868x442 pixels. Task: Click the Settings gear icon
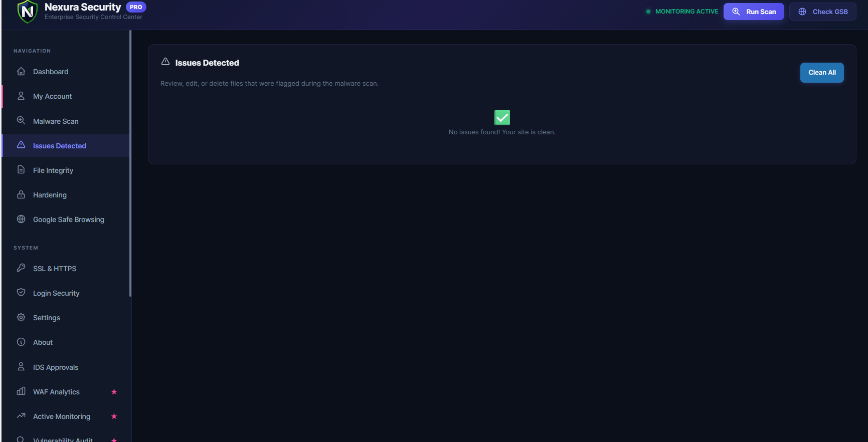click(21, 317)
